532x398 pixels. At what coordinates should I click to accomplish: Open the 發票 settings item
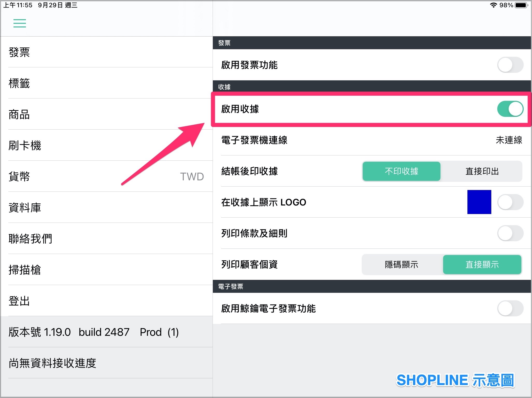click(106, 52)
